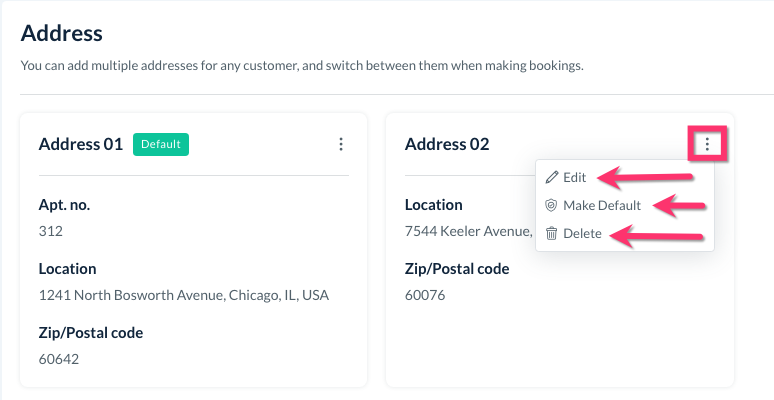The height and width of the screenshot is (400, 774).
Task: Click the Keeler Avenue location text
Action: tap(467, 231)
